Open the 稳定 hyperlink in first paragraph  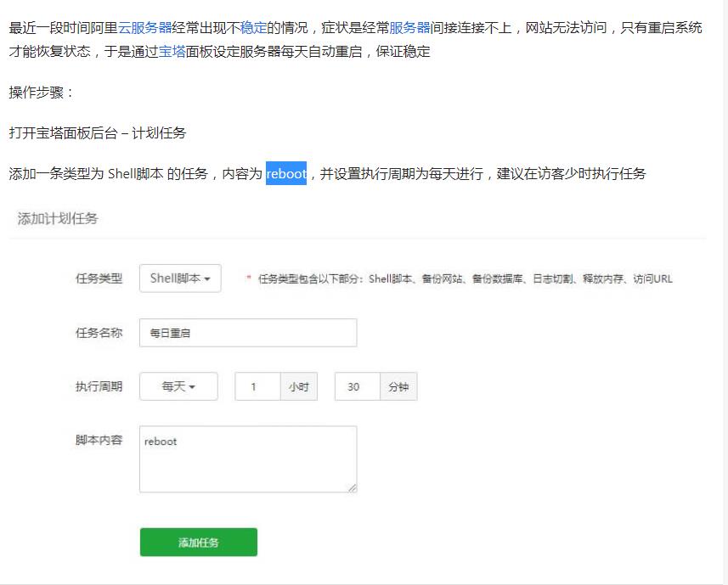coord(253,28)
